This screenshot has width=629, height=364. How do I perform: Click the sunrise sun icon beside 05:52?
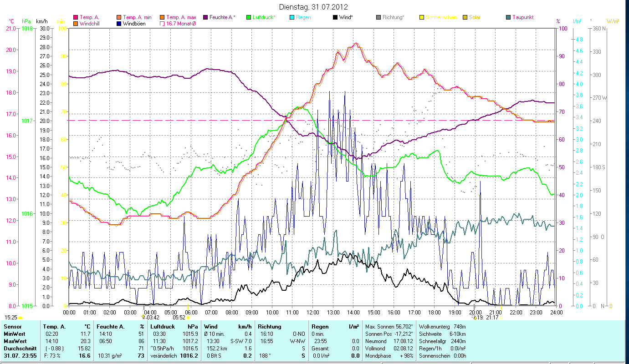pyautogui.click(x=188, y=318)
